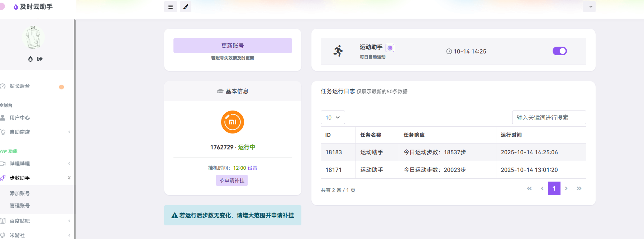
Task: Jump to the first page of logs
Action: pos(529,188)
